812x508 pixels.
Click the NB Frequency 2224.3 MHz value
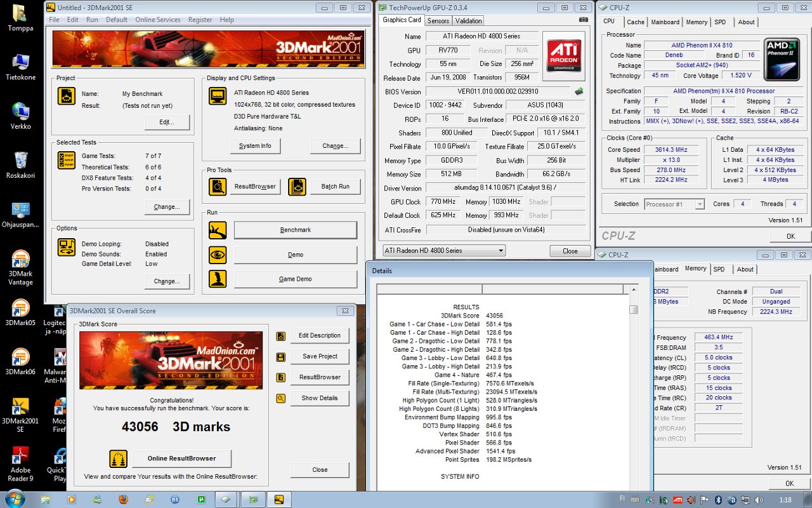point(775,312)
